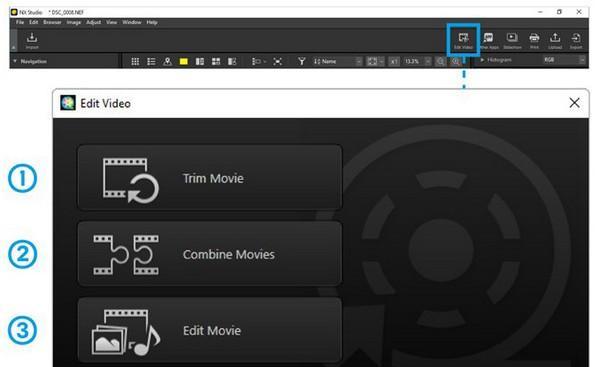
Task: Choose the Edit Movie option
Action: click(210, 330)
